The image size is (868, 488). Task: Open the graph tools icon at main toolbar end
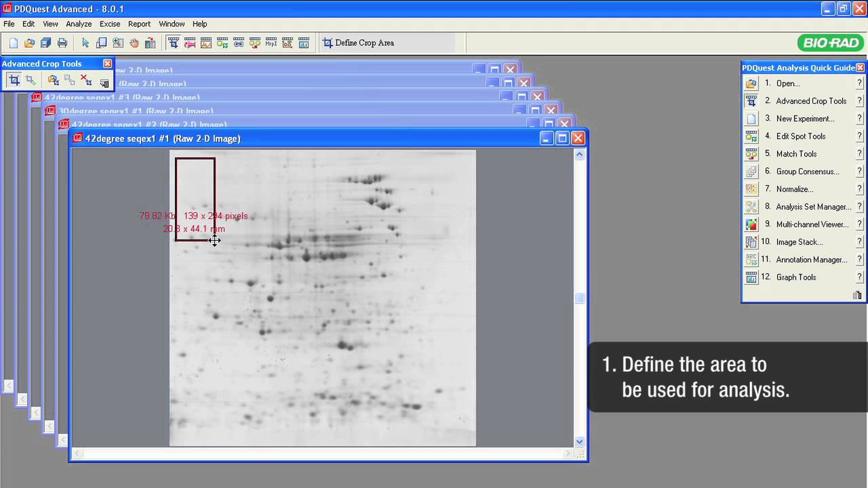click(304, 43)
